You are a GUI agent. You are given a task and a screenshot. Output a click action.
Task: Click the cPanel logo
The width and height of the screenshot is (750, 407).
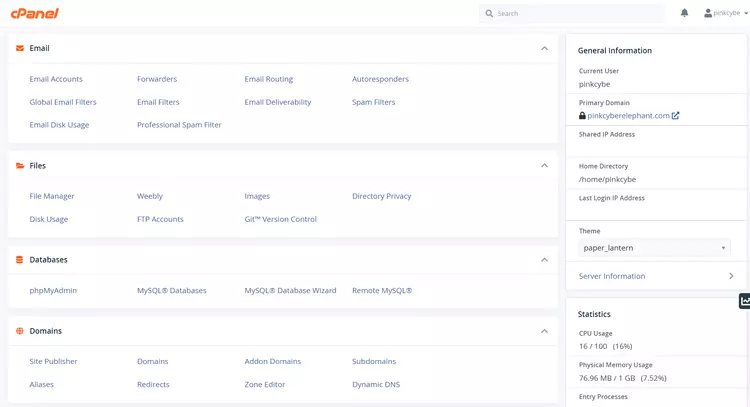34,13
